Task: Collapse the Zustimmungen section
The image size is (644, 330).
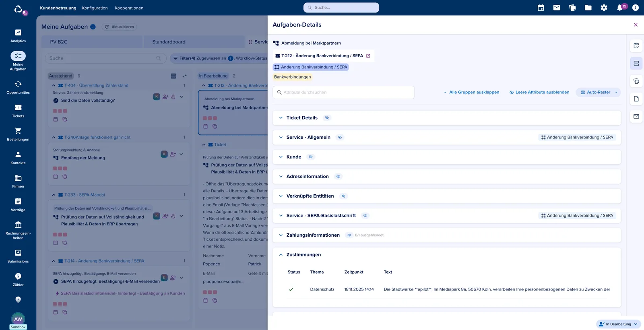Action: pos(281,255)
